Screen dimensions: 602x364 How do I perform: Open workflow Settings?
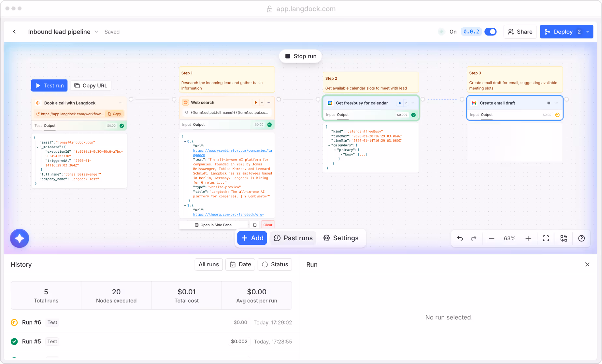341,238
